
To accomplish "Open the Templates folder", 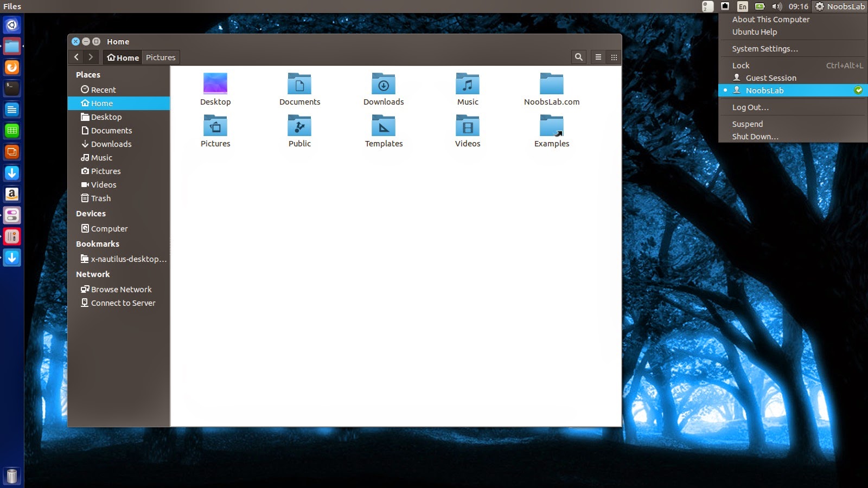I will 384,125.
